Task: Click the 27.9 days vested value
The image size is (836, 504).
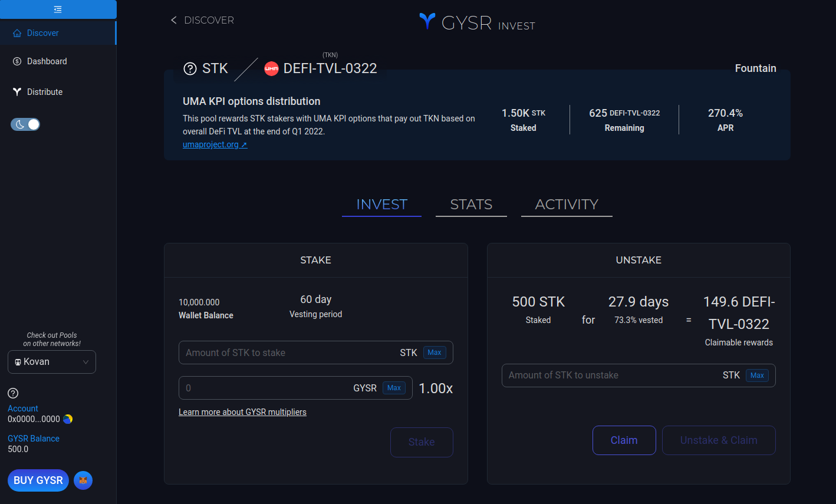Action: click(638, 302)
